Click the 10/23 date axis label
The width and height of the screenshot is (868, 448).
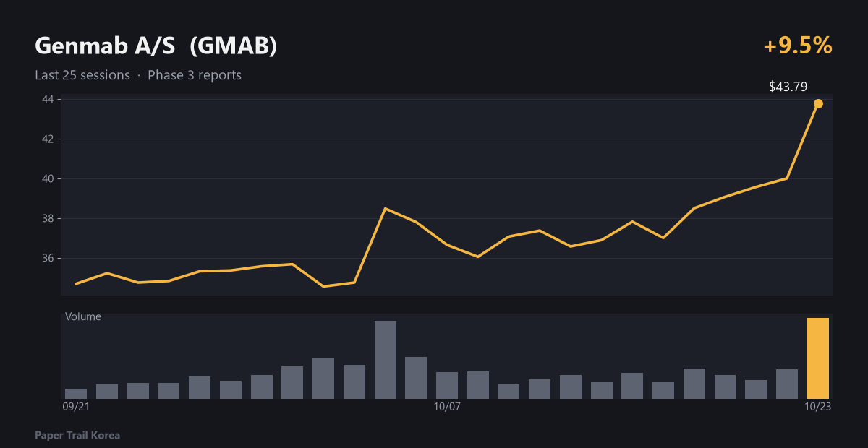(x=818, y=407)
